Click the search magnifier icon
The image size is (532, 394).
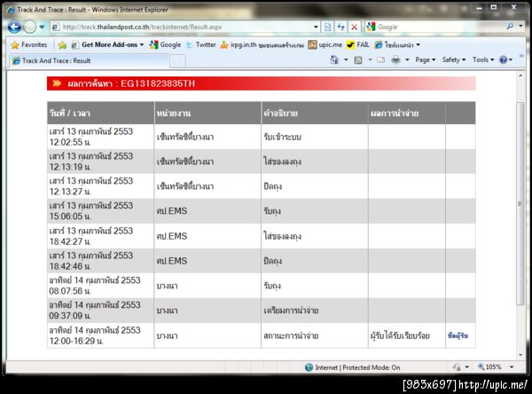510,26
